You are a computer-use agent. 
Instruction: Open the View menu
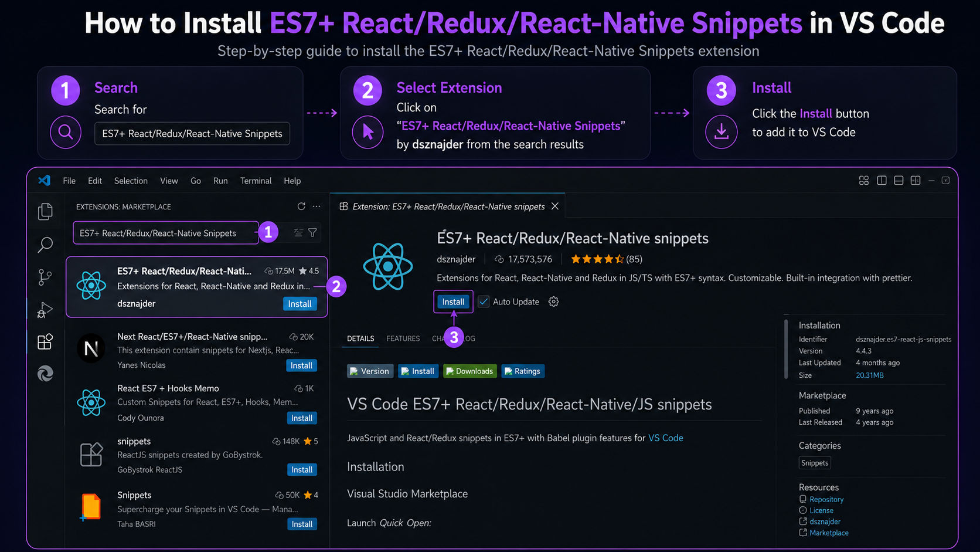169,181
